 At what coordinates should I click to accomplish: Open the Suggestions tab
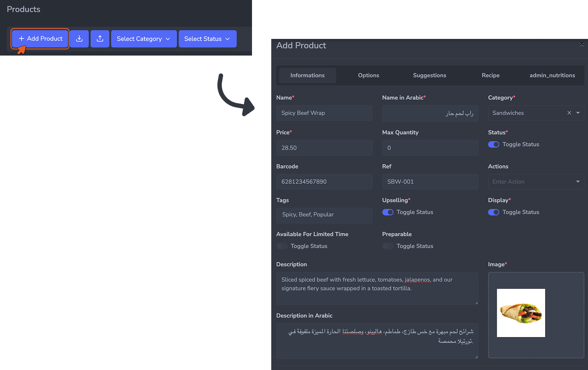[430, 75]
